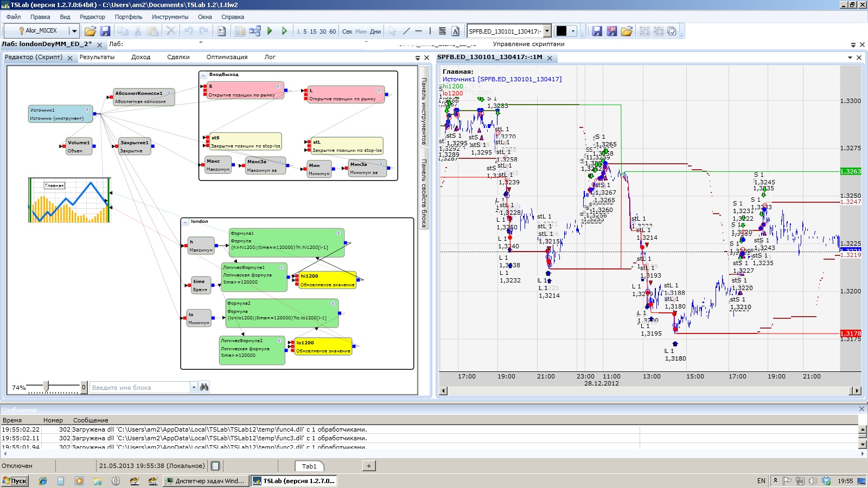Screen dimensions: 868x488
Task: Click the open folder icon in toolbar
Action: tap(90, 31)
